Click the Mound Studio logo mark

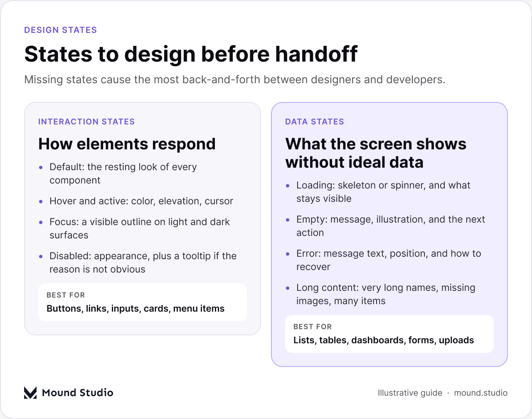(x=30, y=392)
